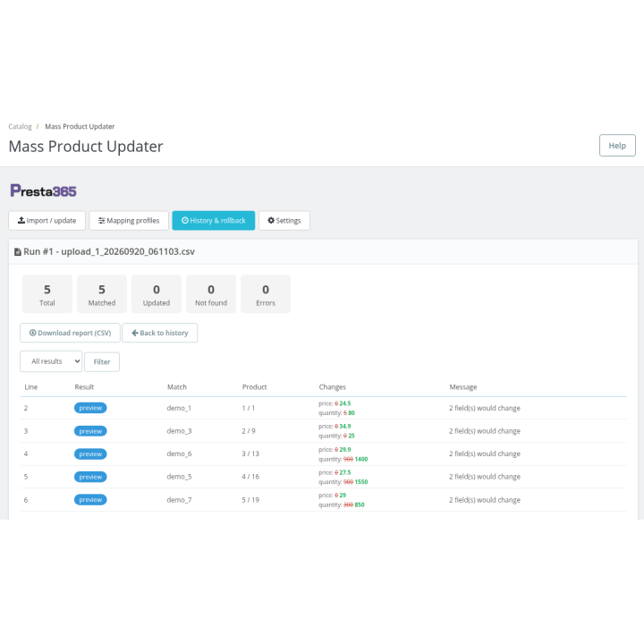The image size is (644, 644).
Task: Click product cell 5 / 19
Action: click(250, 500)
